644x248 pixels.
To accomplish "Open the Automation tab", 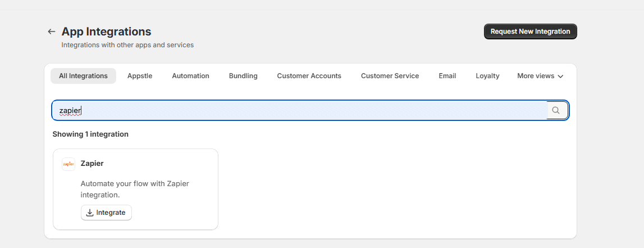I will tap(190, 76).
